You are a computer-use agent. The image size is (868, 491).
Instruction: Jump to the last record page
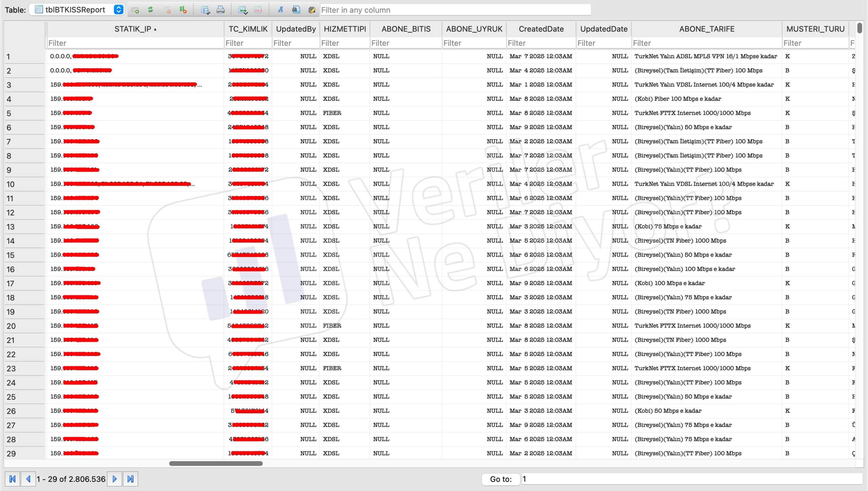click(131, 479)
